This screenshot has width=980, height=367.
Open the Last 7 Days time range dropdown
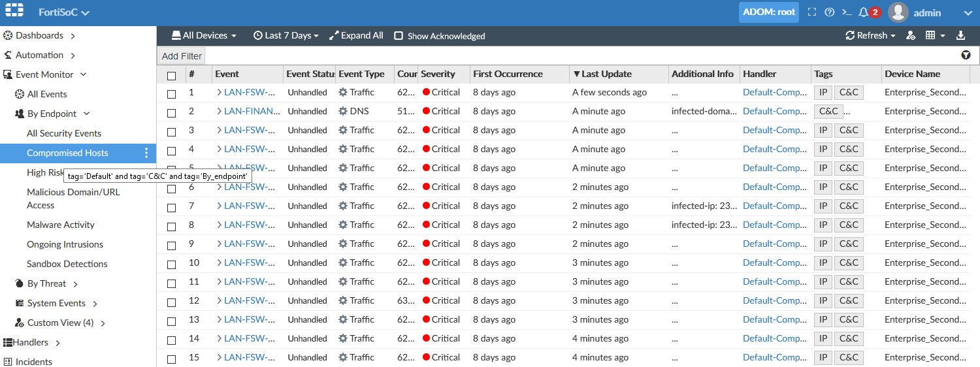[286, 36]
